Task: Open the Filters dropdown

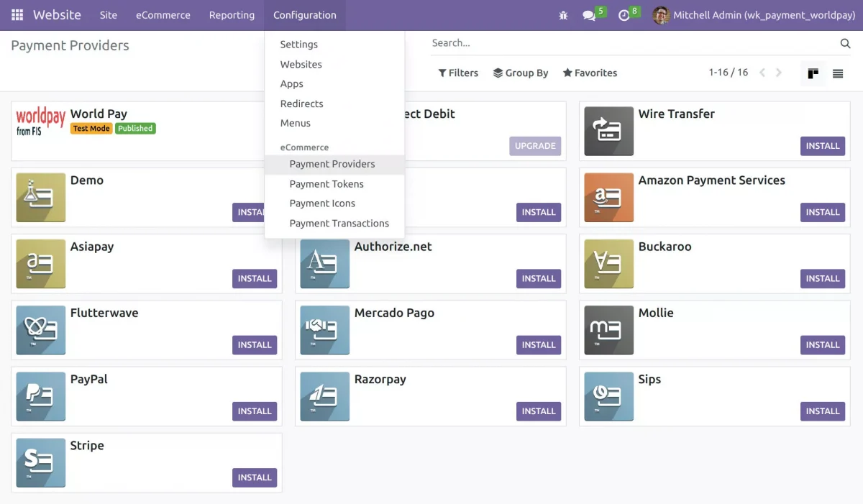Action: [x=458, y=73]
